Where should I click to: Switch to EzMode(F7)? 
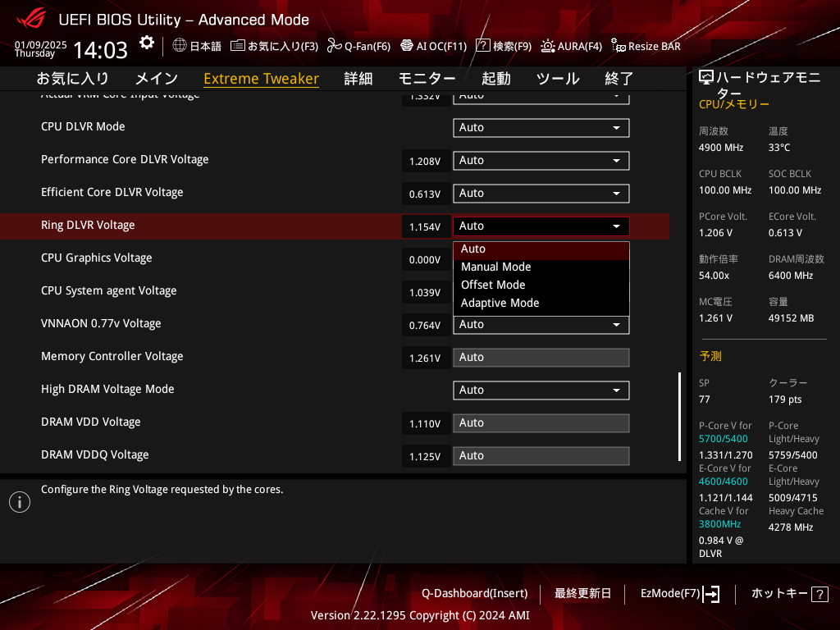(x=679, y=593)
